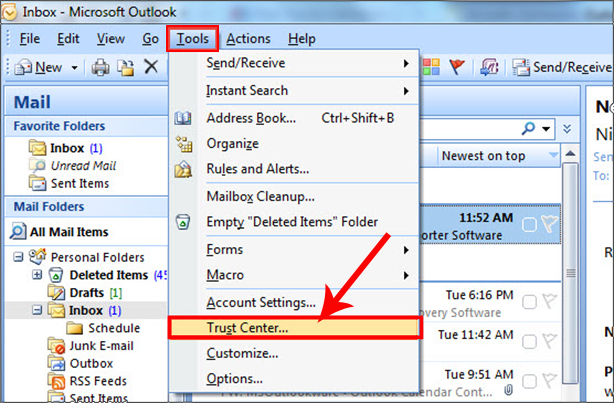Click the Personal Folders icon
Image resolution: width=614 pixels, height=403 pixels.
click(37, 257)
